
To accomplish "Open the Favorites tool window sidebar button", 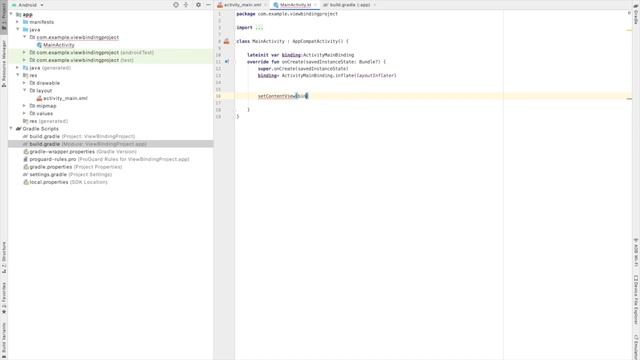I will [x=4, y=297].
